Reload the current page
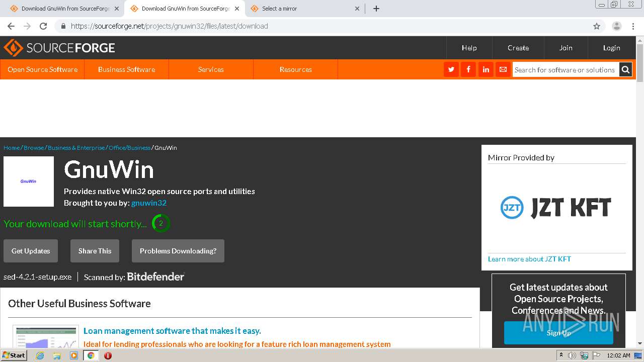This screenshot has width=644, height=362. [x=43, y=26]
